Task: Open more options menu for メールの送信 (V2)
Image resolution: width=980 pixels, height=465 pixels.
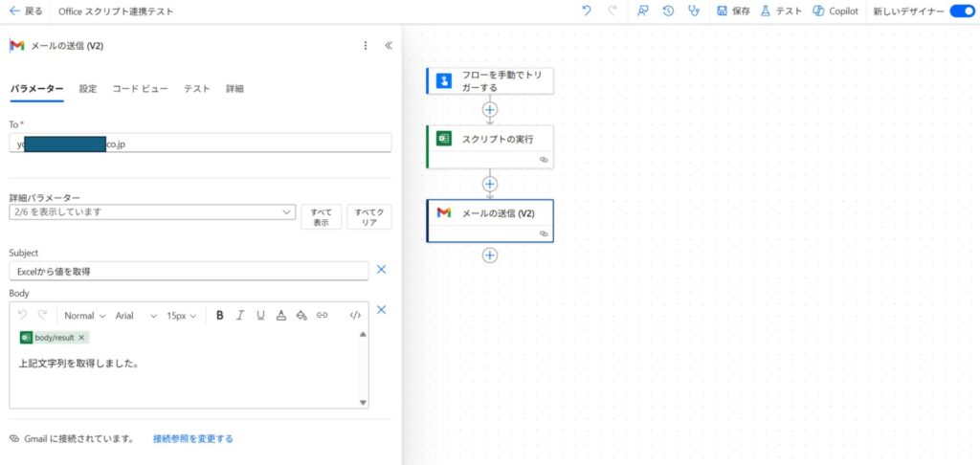Action: click(x=365, y=45)
